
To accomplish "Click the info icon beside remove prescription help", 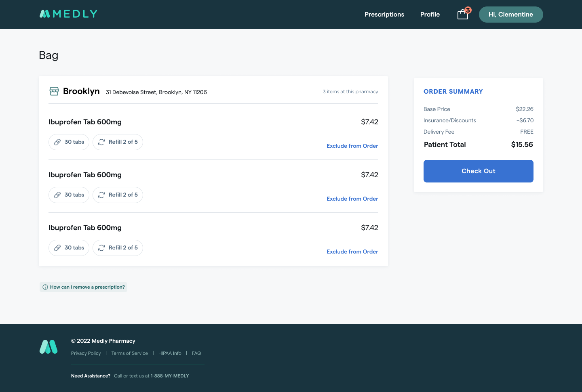I will [45, 287].
